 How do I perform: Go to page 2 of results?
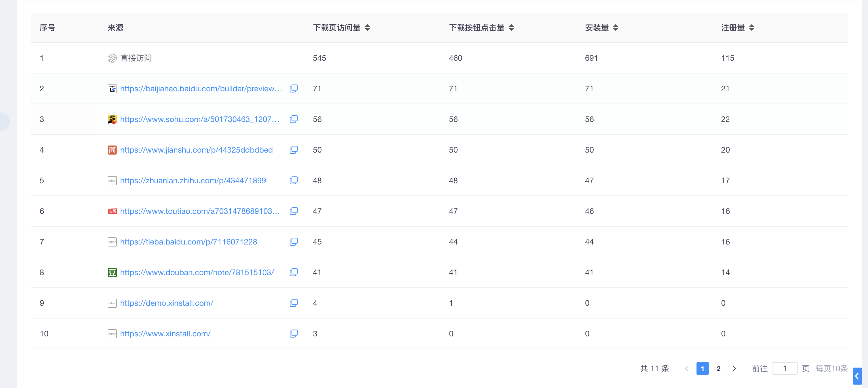[718, 368]
